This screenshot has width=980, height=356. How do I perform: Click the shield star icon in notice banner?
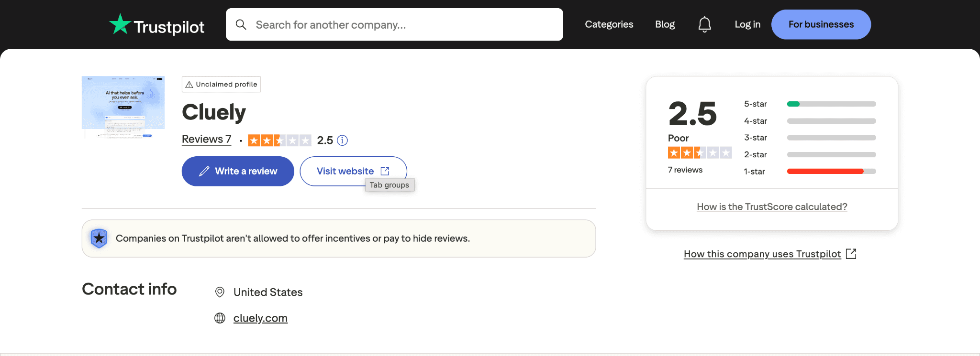click(99, 238)
